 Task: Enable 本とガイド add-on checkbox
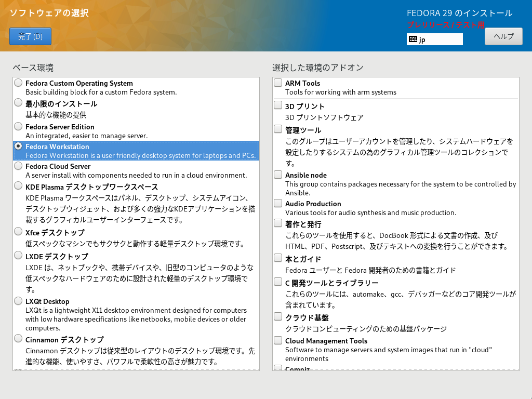278,258
